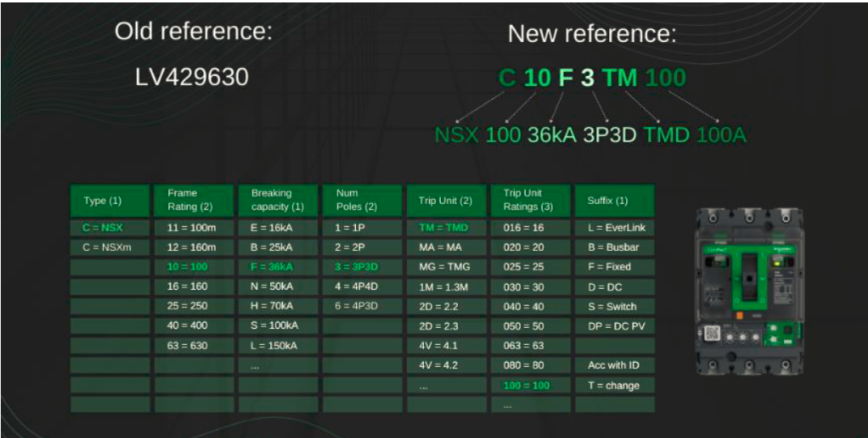Select the "025 = 25" rating cell
Viewport: 868px width, 438px height.
click(531, 267)
